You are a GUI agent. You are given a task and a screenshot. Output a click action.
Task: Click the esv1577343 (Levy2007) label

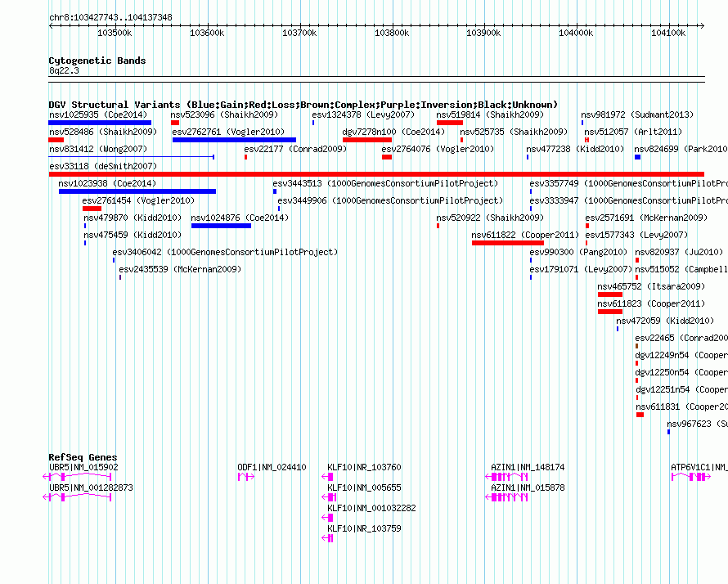636,235
